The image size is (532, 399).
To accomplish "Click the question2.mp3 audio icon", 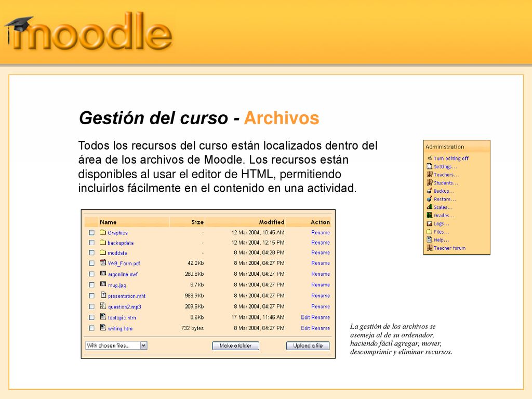I will click(103, 306).
